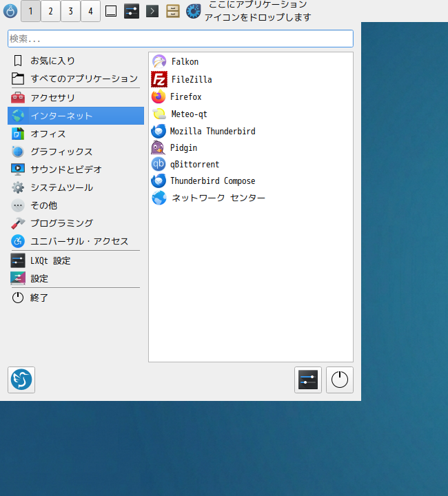Launch the terminal icon in top panel
The image size is (448, 496).
coord(152,12)
